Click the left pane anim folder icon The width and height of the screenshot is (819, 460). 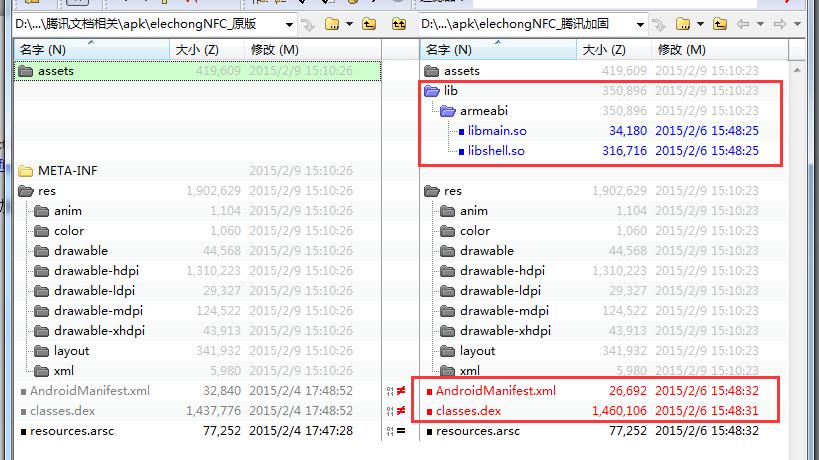pyautogui.click(x=42, y=211)
